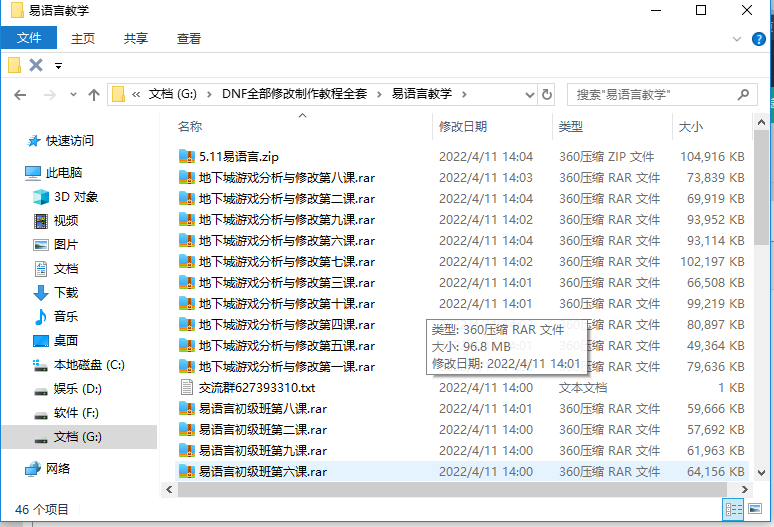Switch to the 查看 ribbon tab
The image size is (774, 527).
pos(189,38)
